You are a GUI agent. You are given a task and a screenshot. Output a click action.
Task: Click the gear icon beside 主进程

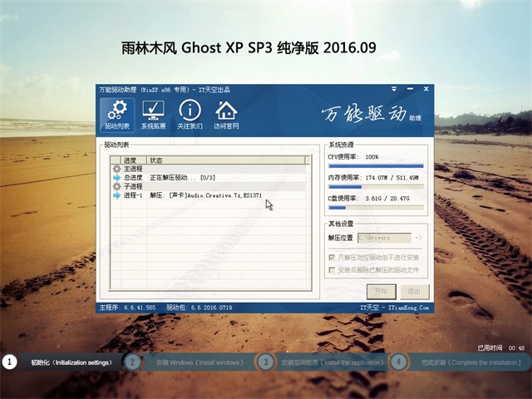116,169
